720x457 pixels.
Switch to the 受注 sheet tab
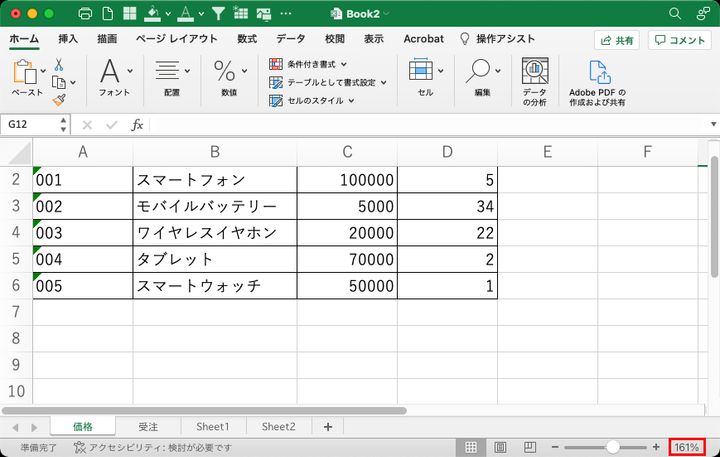point(147,426)
